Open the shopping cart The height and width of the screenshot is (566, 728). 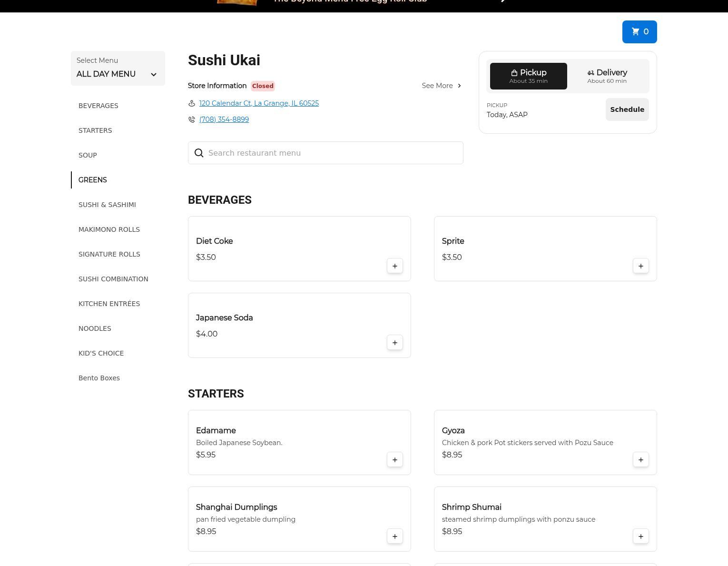[x=639, y=32]
